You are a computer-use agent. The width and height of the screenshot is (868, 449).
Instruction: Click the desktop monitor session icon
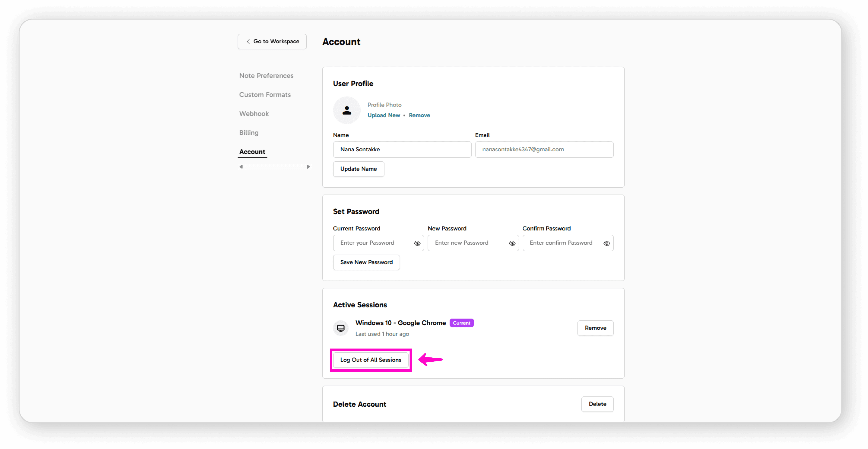(341, 328)
